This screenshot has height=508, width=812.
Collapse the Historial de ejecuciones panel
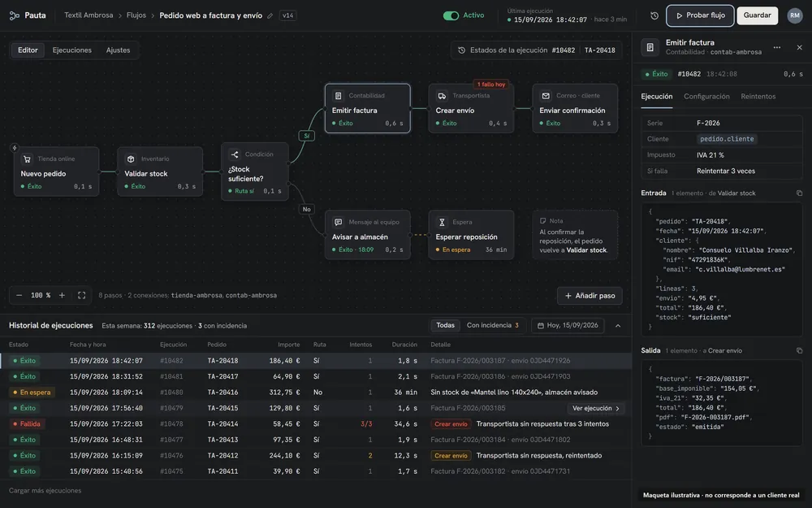(x=618, y=326)
